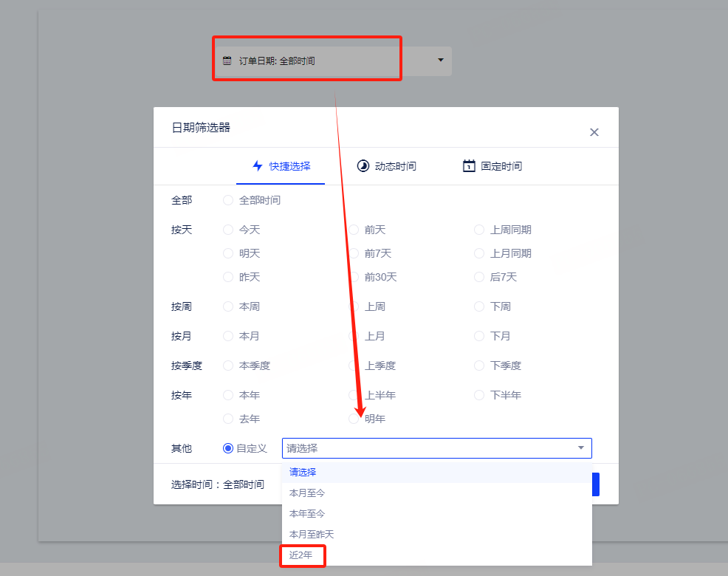Viewport: 728px width, 576px height.
Task: Click the calendar icon beside 订单日期
Action: [x=227, y=61]
